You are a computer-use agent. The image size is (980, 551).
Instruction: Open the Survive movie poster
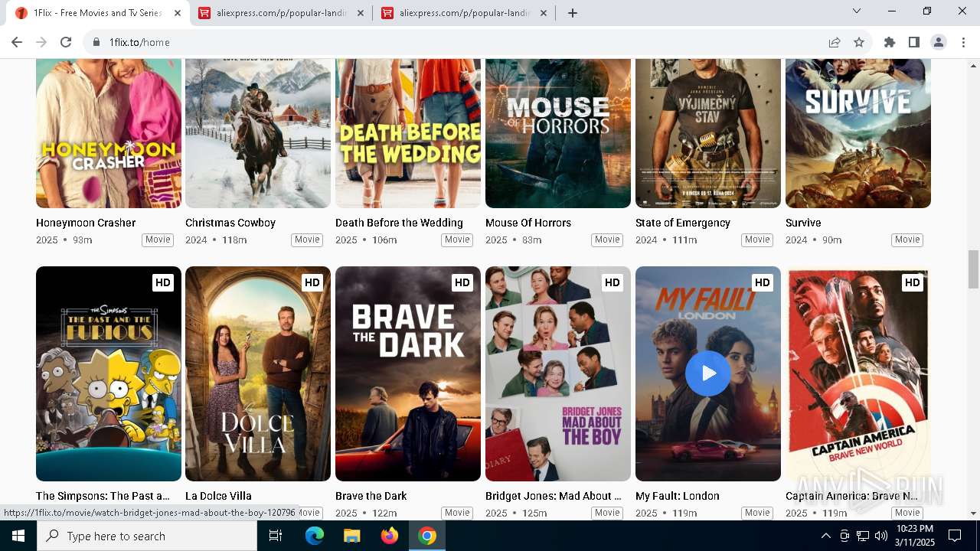858,133
